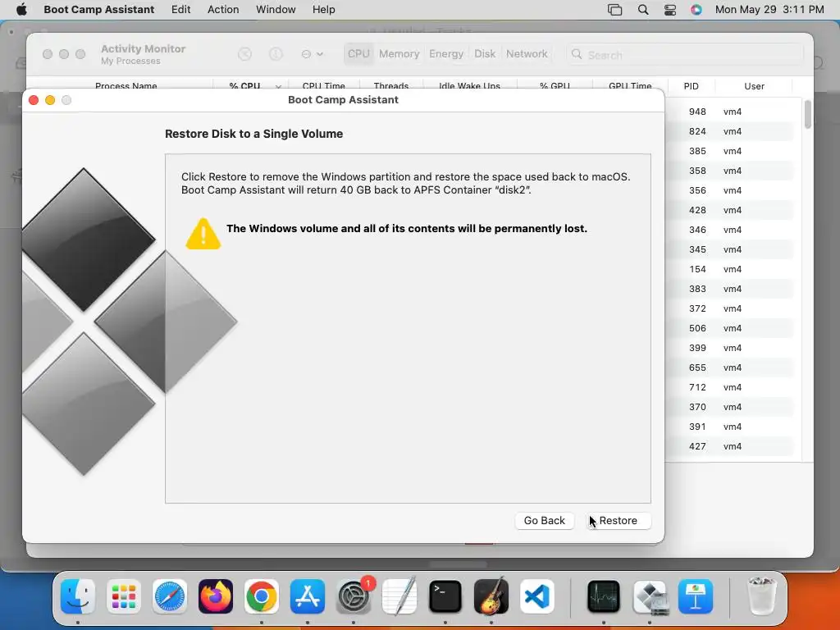Click the Activity Monitor vertical scrollbar
840x630 pixels.
pos(807,114)
